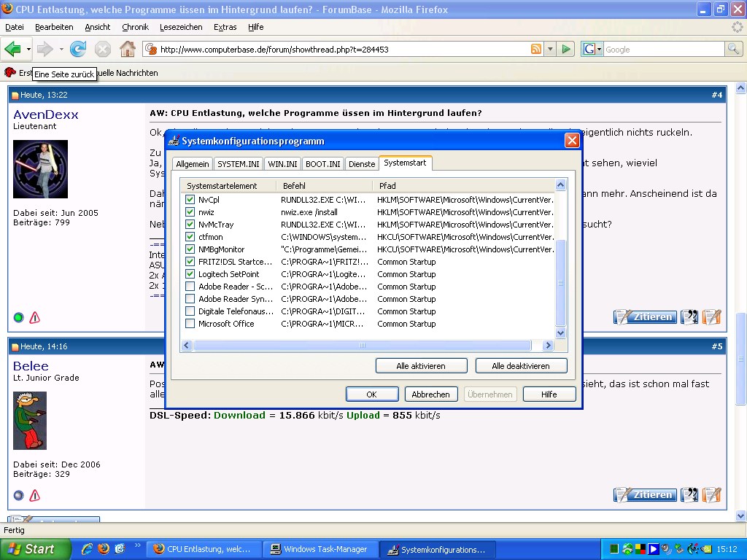Open the Hilfe menu in Firefox
This screenshot has height=560, width=747.
coord(256,27)
